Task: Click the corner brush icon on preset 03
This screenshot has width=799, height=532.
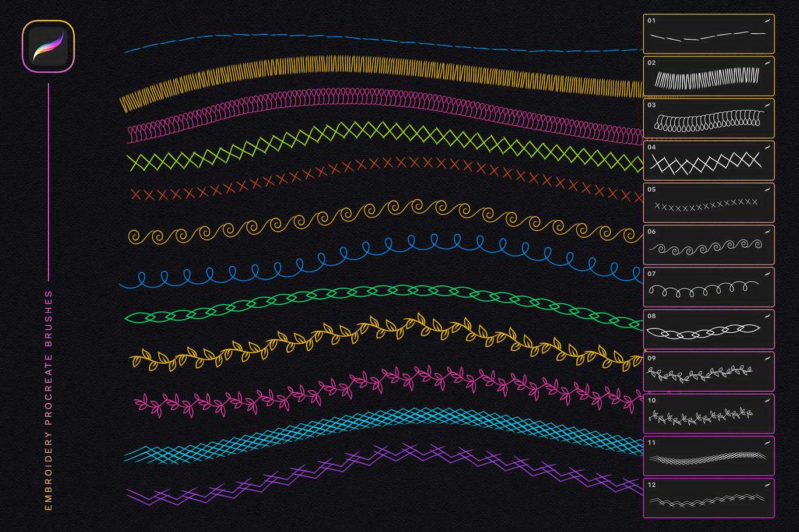Action: [x=767, y=105]
